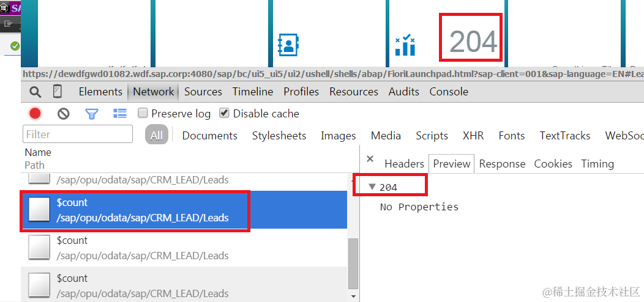Toggle the device mode phone icon

[58, 92]
